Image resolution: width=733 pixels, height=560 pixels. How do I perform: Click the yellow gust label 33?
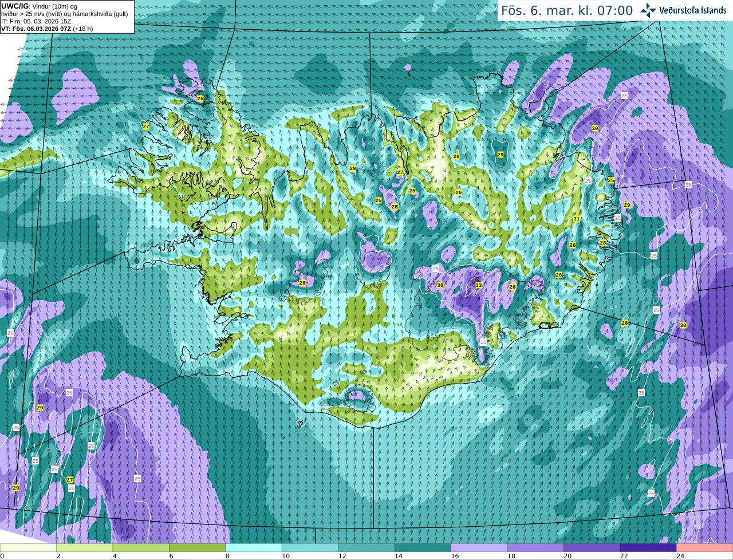(x=479, y=285)
